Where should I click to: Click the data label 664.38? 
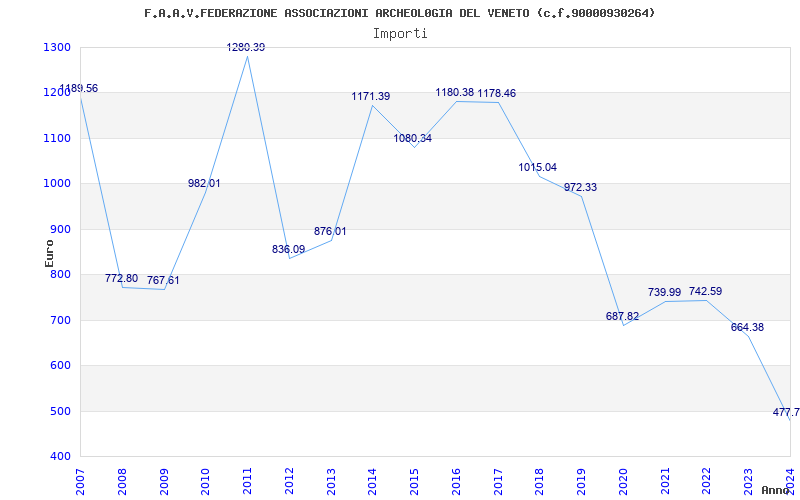click(747, 328)
